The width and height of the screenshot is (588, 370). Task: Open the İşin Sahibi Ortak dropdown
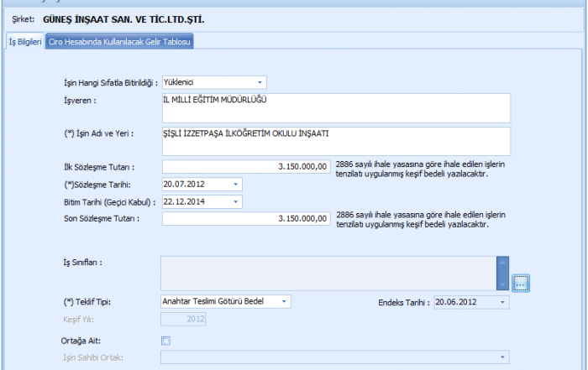502,358
